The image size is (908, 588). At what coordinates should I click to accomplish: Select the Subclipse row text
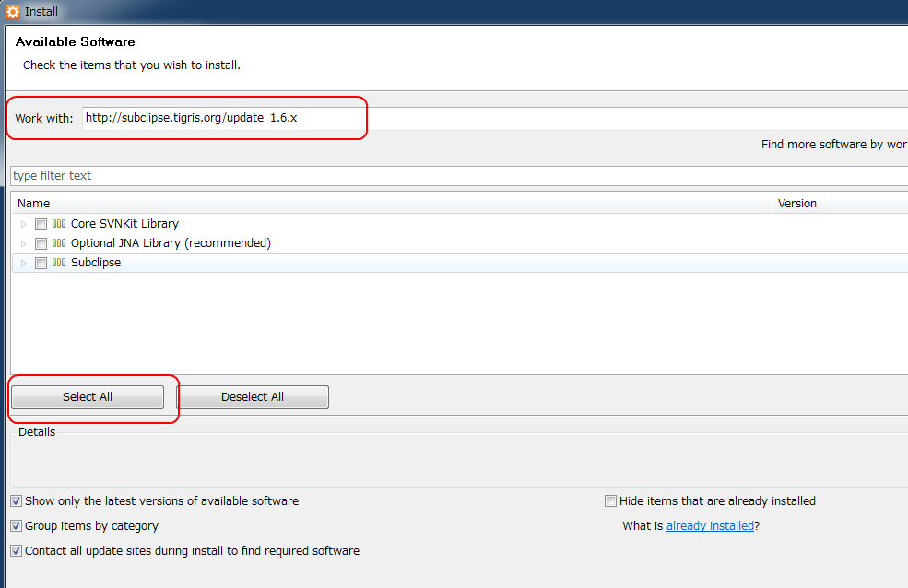click(96, 263)
